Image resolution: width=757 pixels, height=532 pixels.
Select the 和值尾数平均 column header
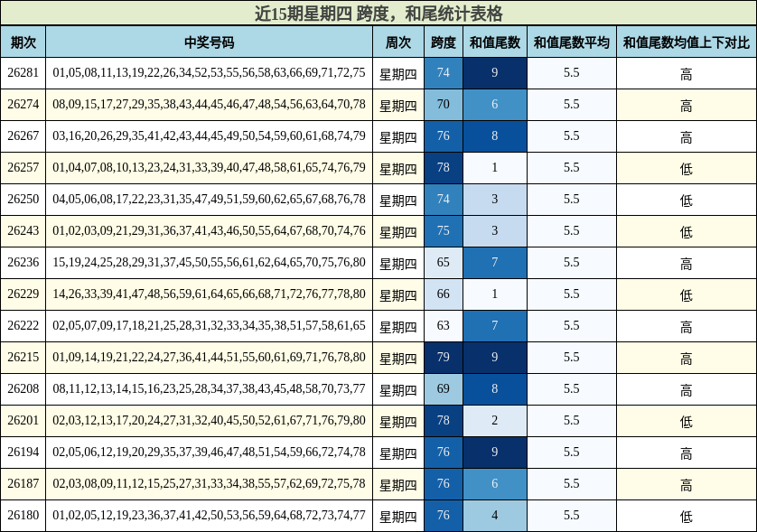[572, 42]
